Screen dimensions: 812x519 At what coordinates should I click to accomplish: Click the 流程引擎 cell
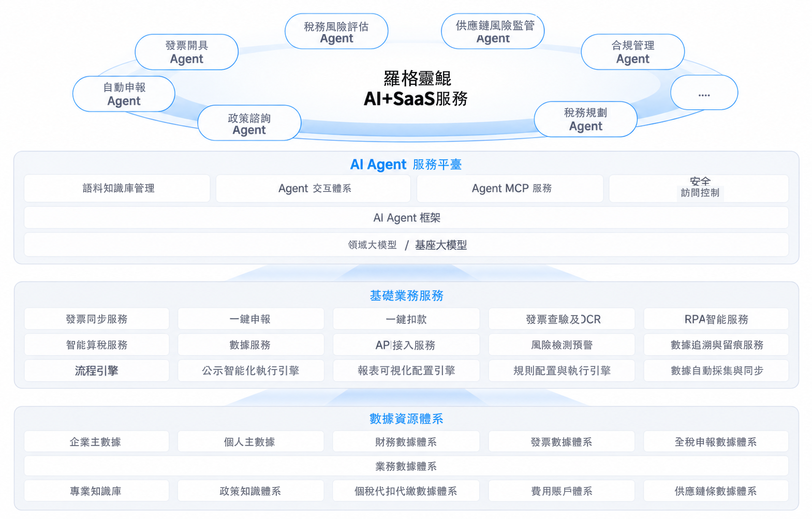pyautogui.click(x=97, y=370)
